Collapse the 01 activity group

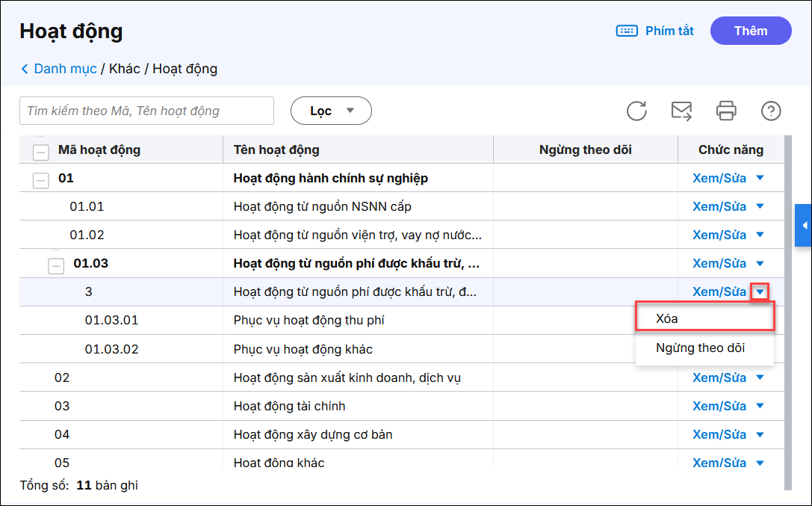pos(41,179)
